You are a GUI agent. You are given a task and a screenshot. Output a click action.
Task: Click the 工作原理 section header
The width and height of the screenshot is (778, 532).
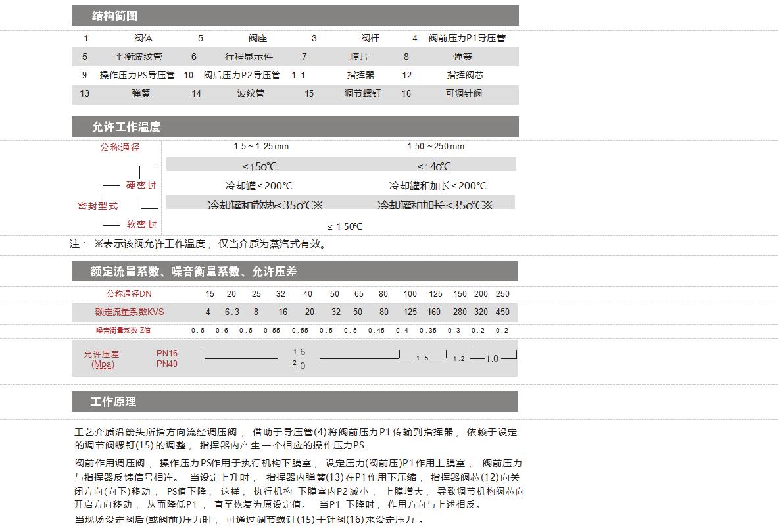pos(113,402)
